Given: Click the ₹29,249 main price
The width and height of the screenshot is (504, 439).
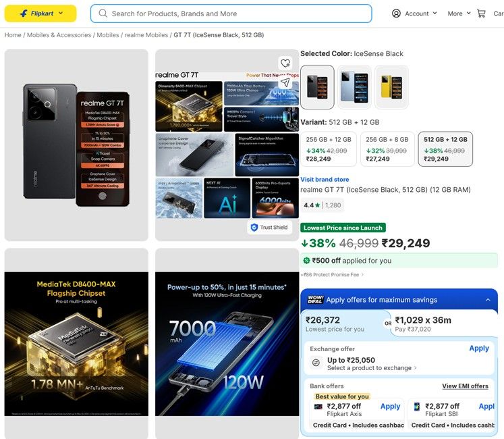Looking at the screenshot, I should click(x=405, y=243).
